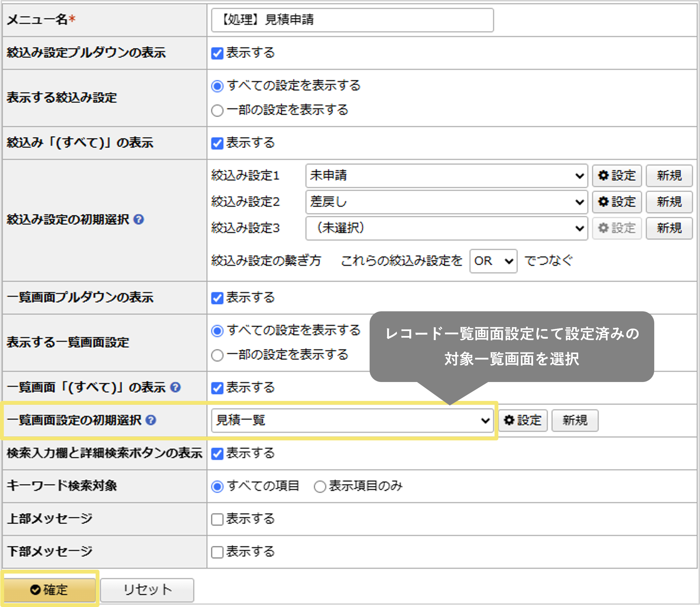
Task: Click the 確定 confirmation button
Action: [50, 589]
